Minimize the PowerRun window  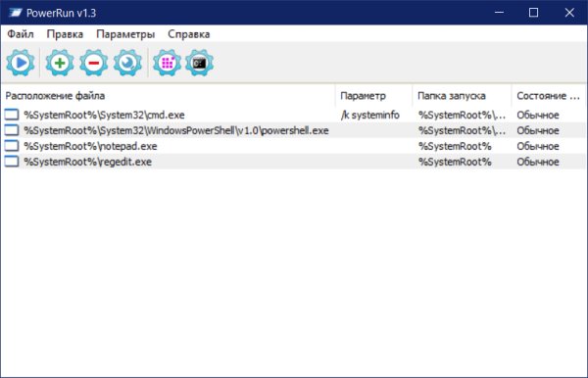point(499,13)
